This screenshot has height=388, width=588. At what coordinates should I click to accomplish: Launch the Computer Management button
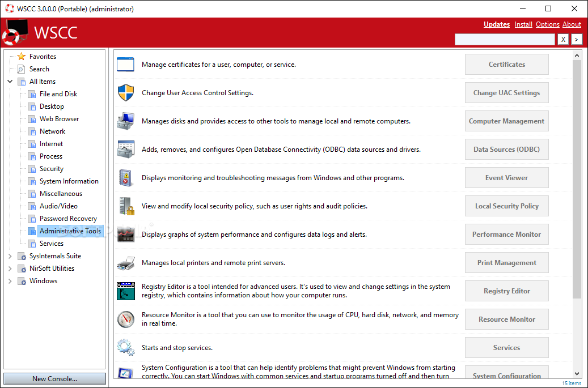tap(506, 121)
